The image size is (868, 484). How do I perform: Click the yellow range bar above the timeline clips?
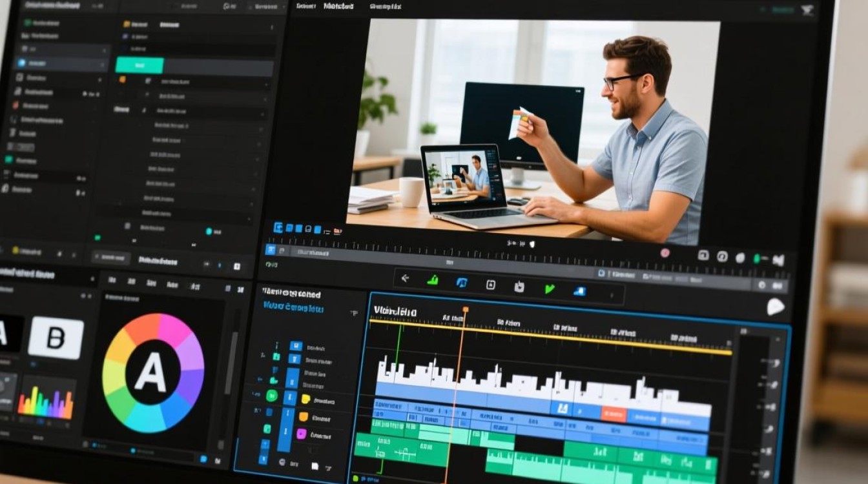coord(551,336)
